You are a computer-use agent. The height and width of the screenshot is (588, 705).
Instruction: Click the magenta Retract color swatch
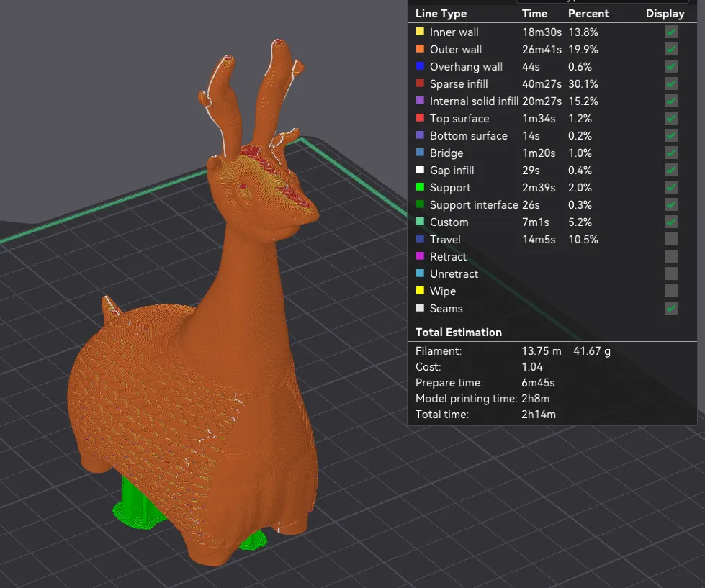point(420,256)
